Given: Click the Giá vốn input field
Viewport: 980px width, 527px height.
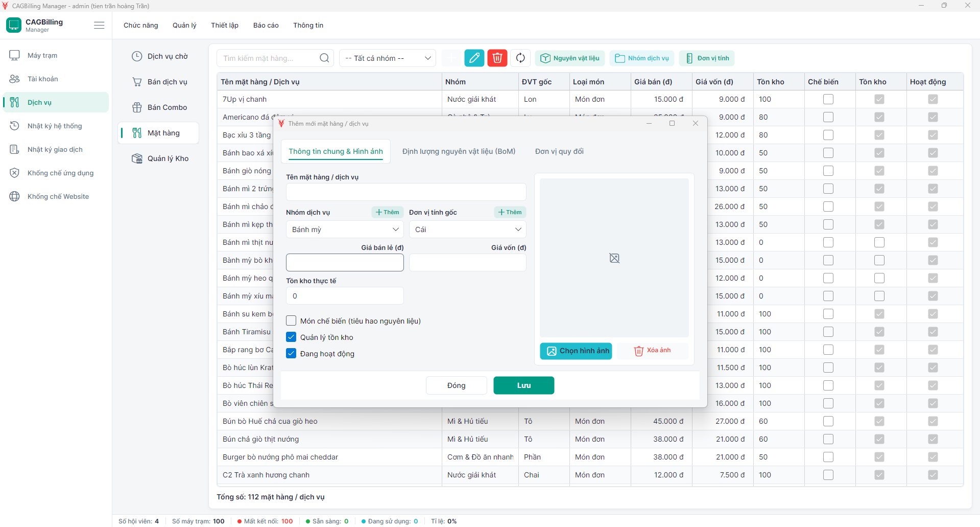Looking at the screenshot, I should coord(467,263).
